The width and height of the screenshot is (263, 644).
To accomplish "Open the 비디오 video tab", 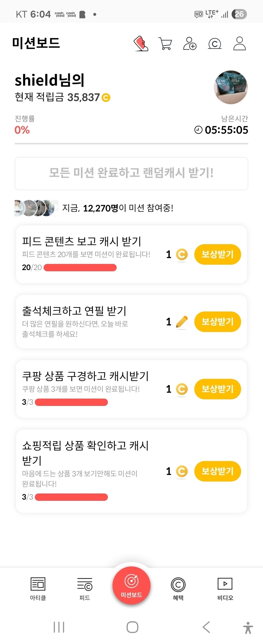I will [225, 588].
